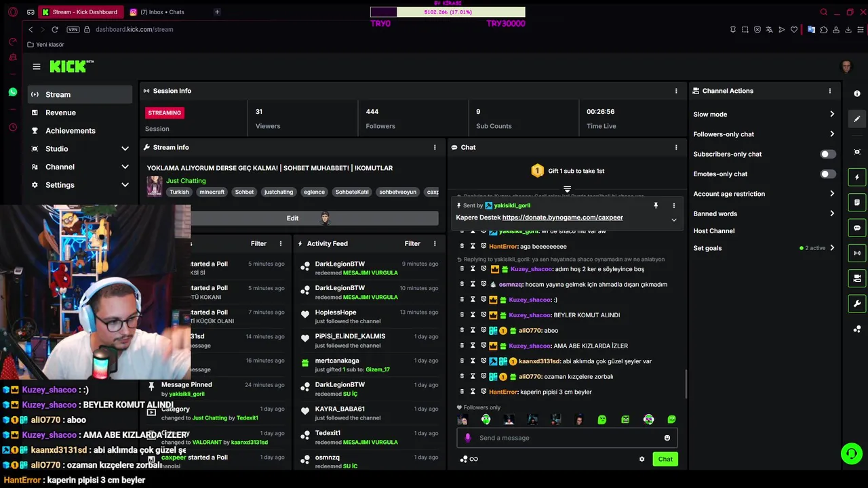
Task: Click the donation goal progress bar at top
Action: [x=448, y=12]
